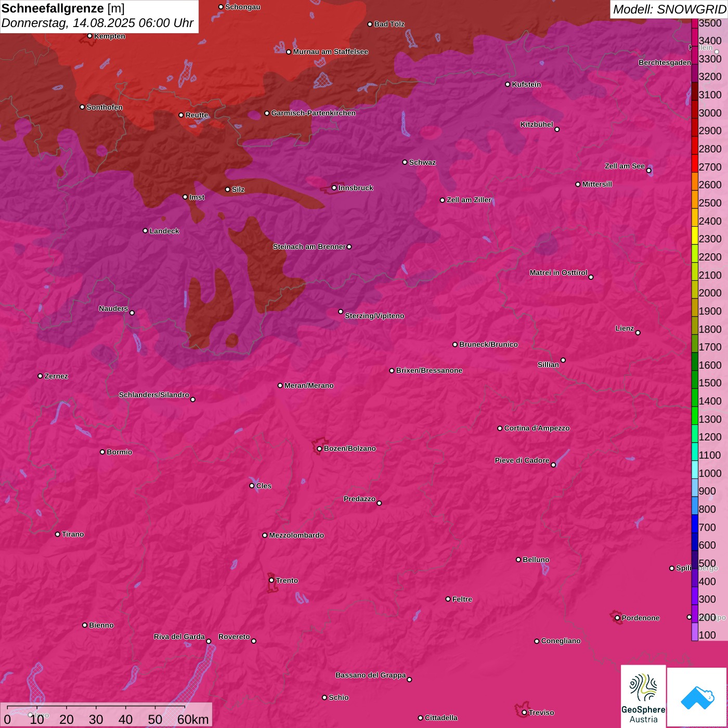Screen dimensions: 728x728
Task: Click the Landeck location dot
Action: point(145,231)
